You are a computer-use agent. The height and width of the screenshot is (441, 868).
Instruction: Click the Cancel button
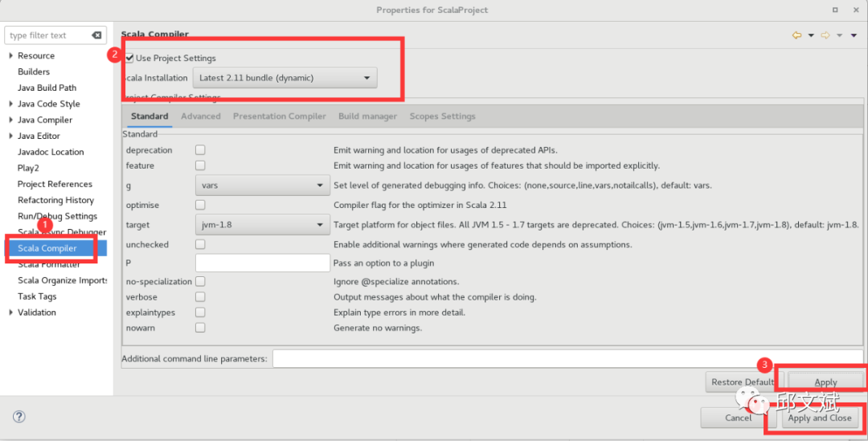tap(739, 418)
